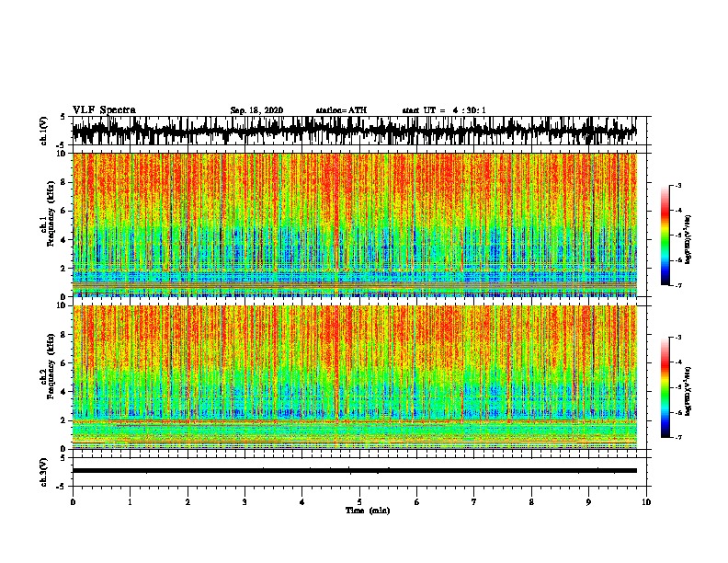
Task: Click the "6" kHz tick on ch.2 axis
Action: point(64,362)
